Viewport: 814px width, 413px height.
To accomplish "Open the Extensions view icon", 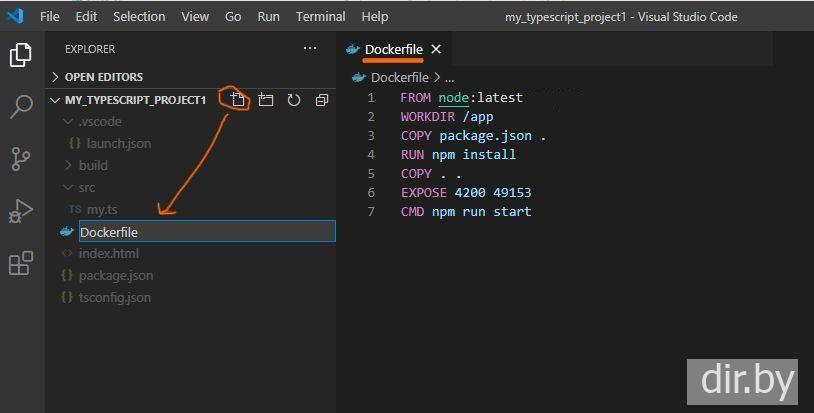I will click(20, 264).
